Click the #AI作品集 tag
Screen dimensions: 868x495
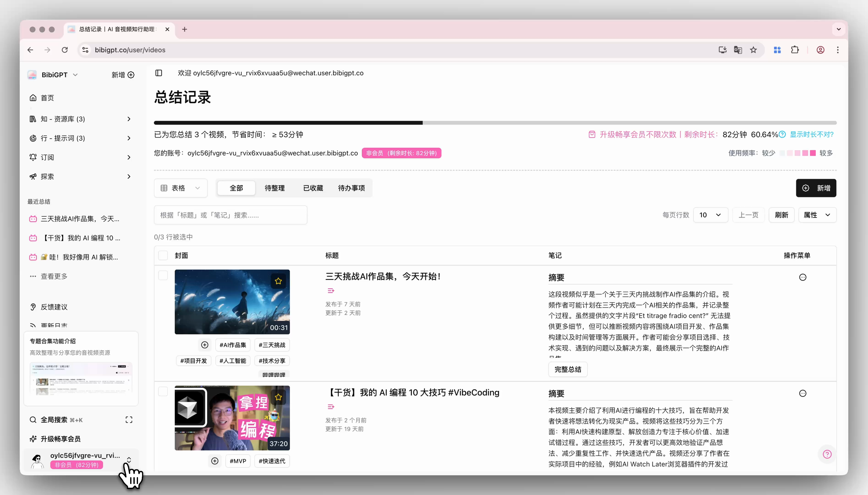233,345
